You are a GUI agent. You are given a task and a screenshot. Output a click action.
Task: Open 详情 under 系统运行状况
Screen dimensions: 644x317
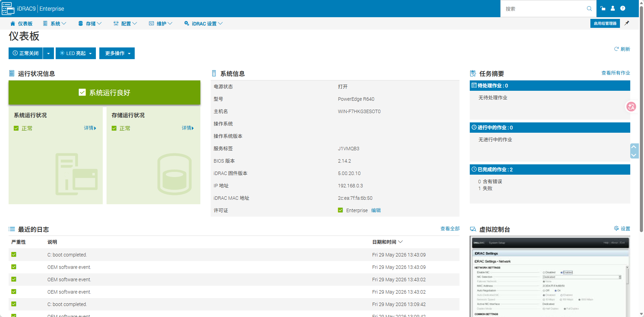90,128
